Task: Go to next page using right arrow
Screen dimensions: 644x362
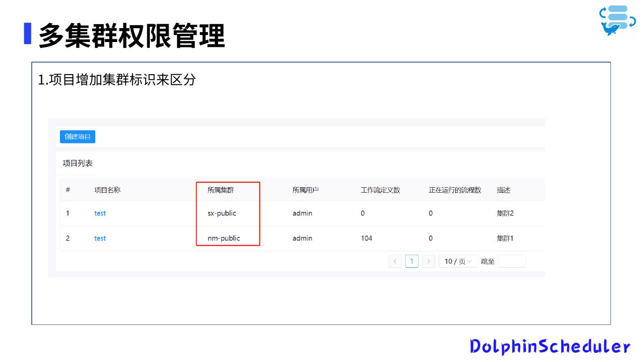Action: point(428,261)
